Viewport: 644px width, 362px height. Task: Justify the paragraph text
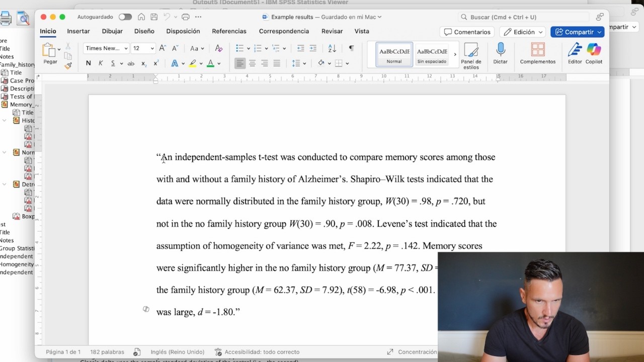277,63
